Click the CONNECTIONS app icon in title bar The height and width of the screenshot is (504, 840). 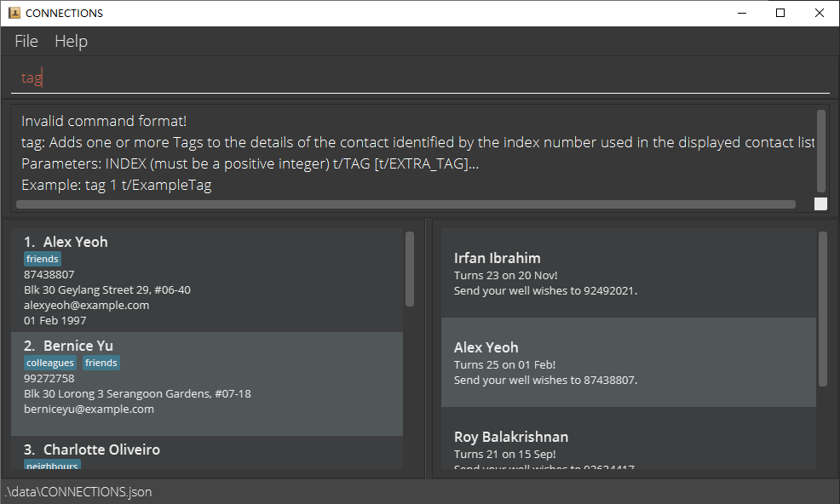coord(14,13)
